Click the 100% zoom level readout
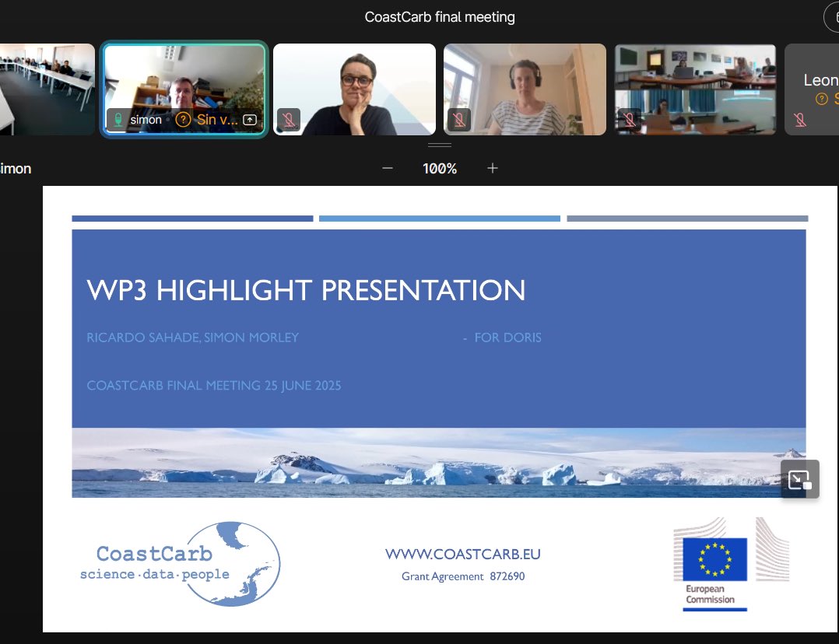The height and width of the screenshot is (644, 839). [x=440, y=169]
